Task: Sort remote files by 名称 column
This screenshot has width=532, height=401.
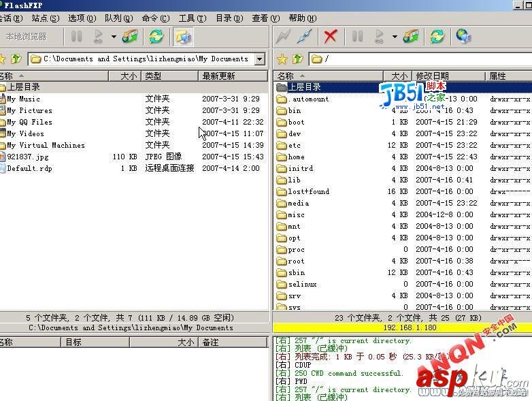Action: pyautogui.click(x=329, y=76)
